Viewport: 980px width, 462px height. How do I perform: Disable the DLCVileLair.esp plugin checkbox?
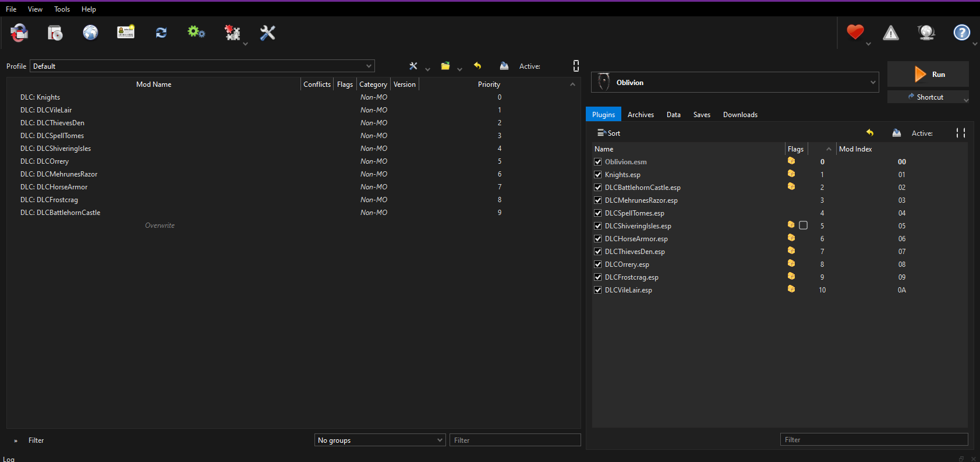coord(598,290)
